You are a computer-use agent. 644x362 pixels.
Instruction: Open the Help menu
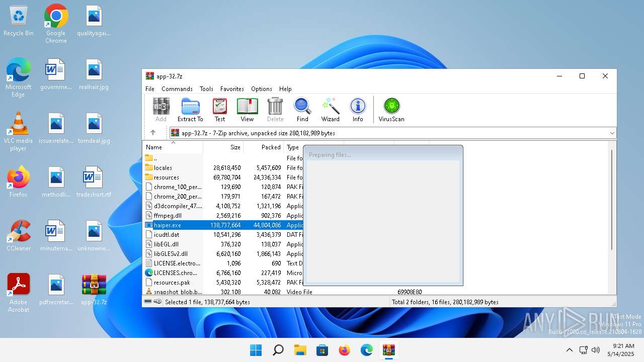click(x=285, y=88)
